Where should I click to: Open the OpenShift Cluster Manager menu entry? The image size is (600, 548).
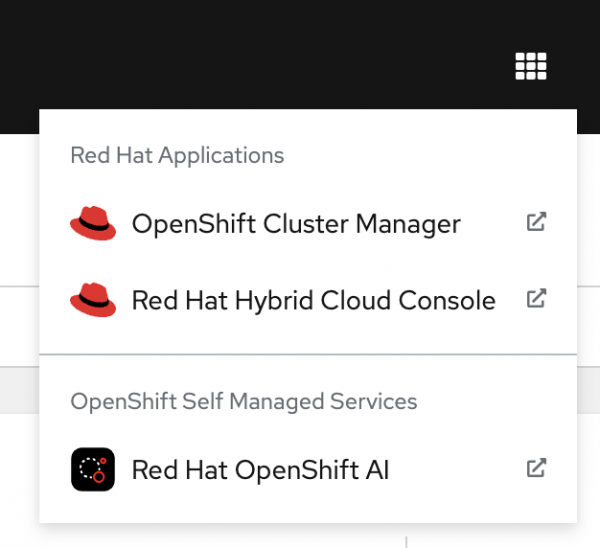coord(296,224)
